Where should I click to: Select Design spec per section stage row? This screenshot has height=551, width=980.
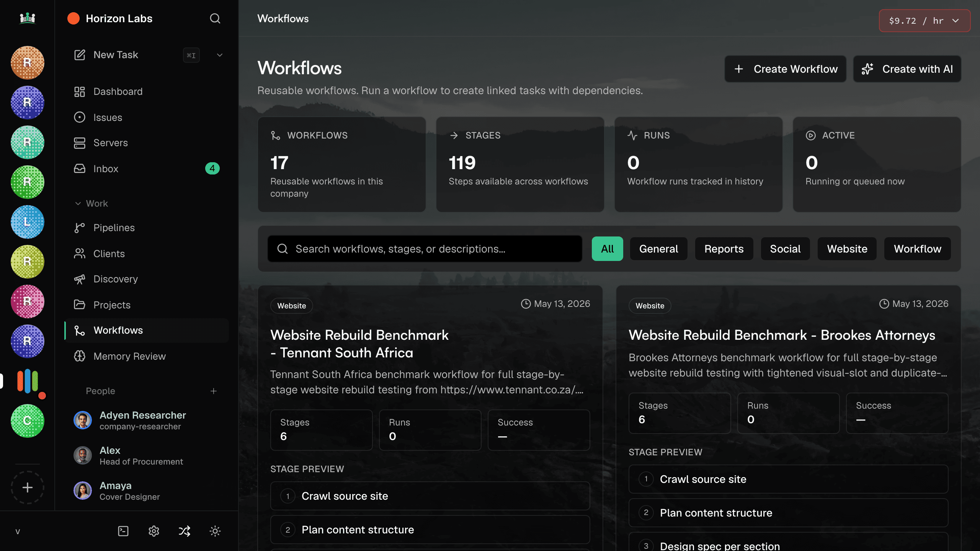788,543
